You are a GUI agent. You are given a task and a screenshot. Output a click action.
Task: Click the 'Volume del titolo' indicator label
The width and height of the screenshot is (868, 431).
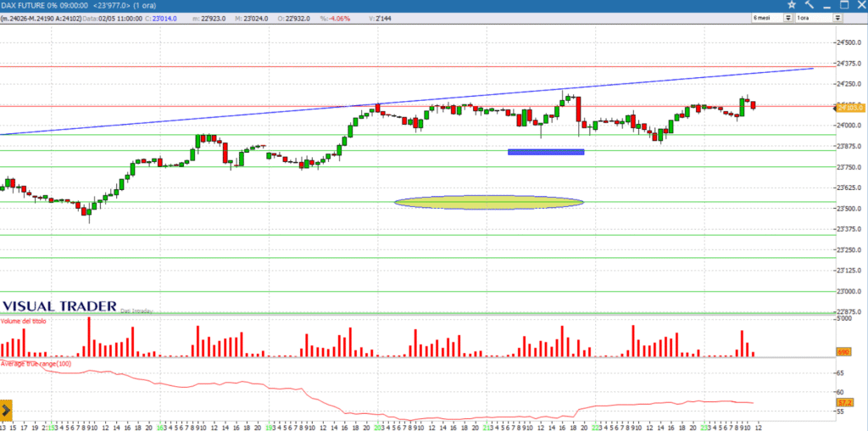click(x=24, y=321)
